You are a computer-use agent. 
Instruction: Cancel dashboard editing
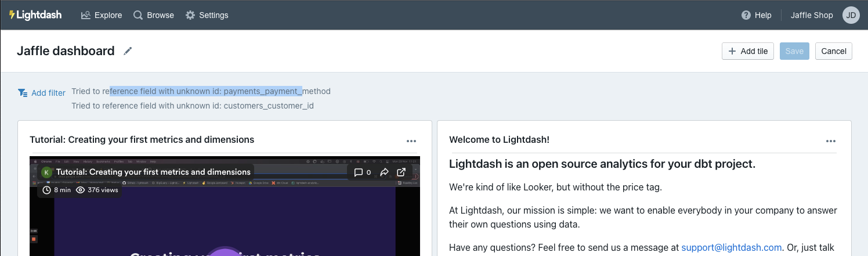click(834, 51)
